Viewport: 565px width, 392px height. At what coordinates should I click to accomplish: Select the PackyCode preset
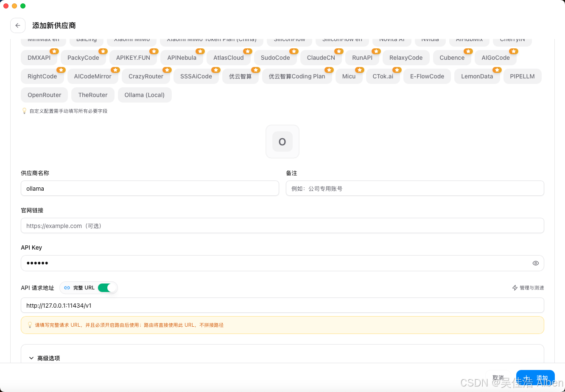pos(83,58)
